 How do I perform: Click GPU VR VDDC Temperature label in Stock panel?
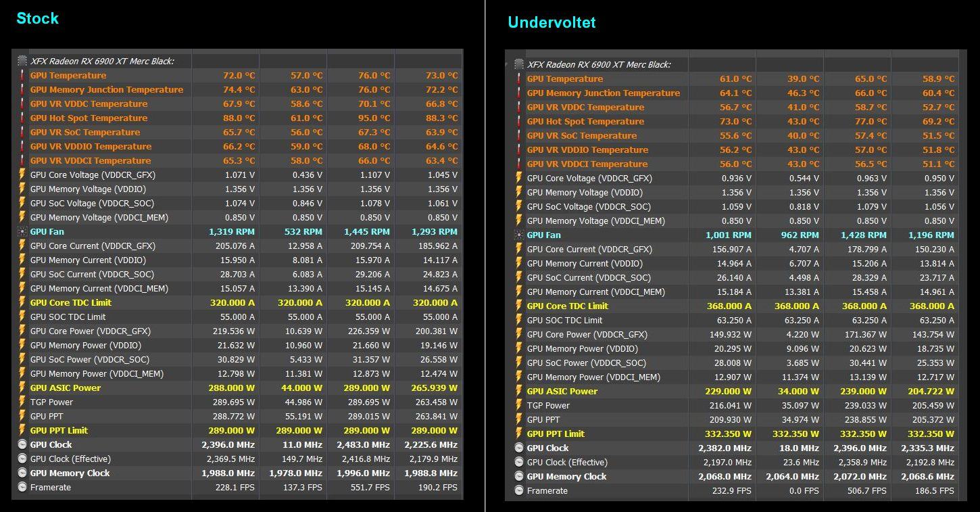[x=89, y=103]
